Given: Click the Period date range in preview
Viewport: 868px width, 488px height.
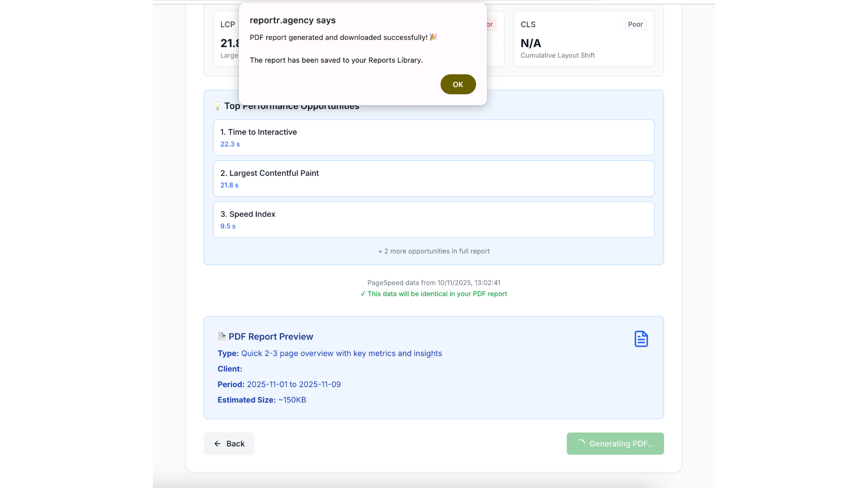Looking at the screenshot, I should 294,385.
